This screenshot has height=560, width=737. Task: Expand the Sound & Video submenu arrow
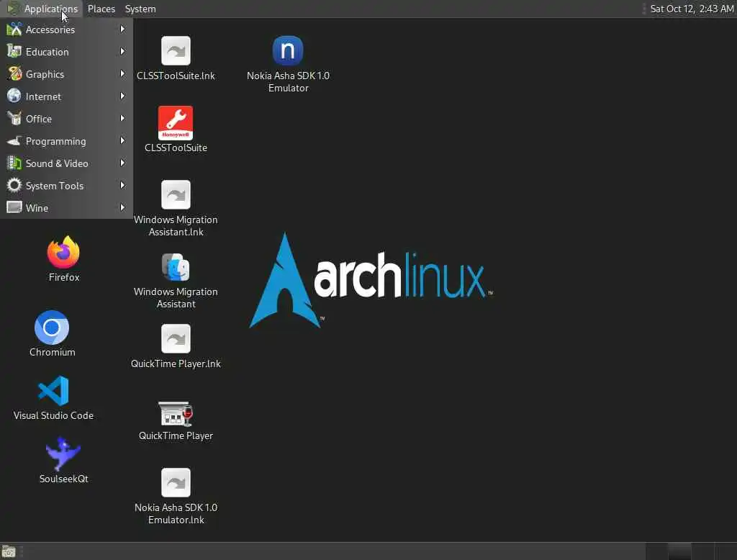pyautogui.click(x=122, y=163)
